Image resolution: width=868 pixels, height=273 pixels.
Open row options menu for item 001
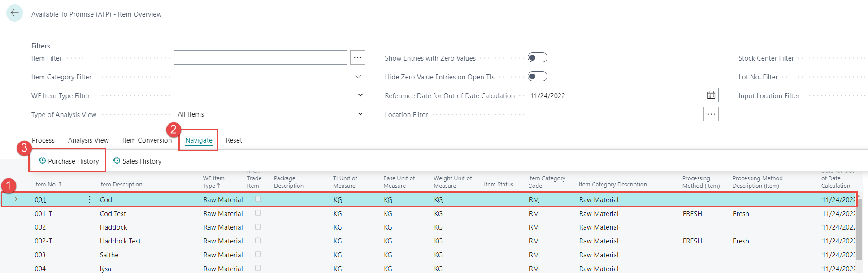pyautogui.click(x=90, y=199)
